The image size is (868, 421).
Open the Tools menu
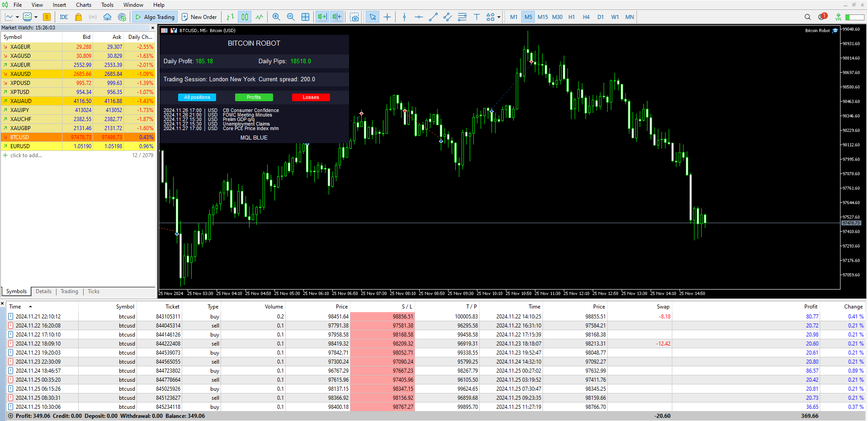pos(107,5)
